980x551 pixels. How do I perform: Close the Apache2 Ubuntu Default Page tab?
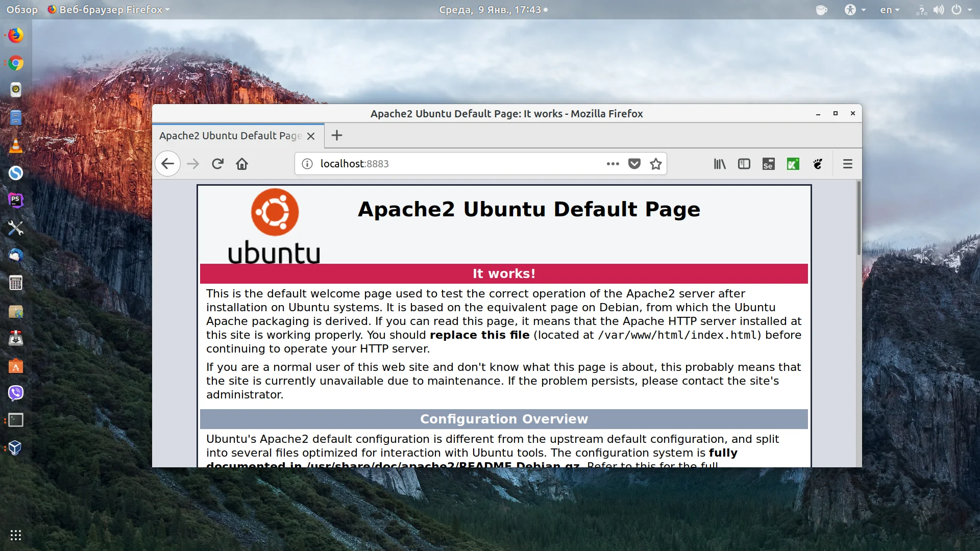click(311, 136)
